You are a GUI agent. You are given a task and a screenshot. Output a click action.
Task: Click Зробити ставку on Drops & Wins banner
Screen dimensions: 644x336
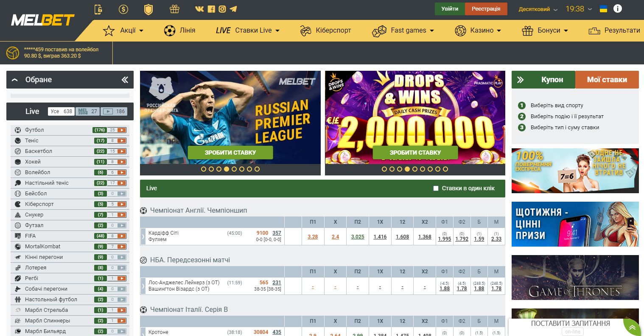[x=415, y=153]
